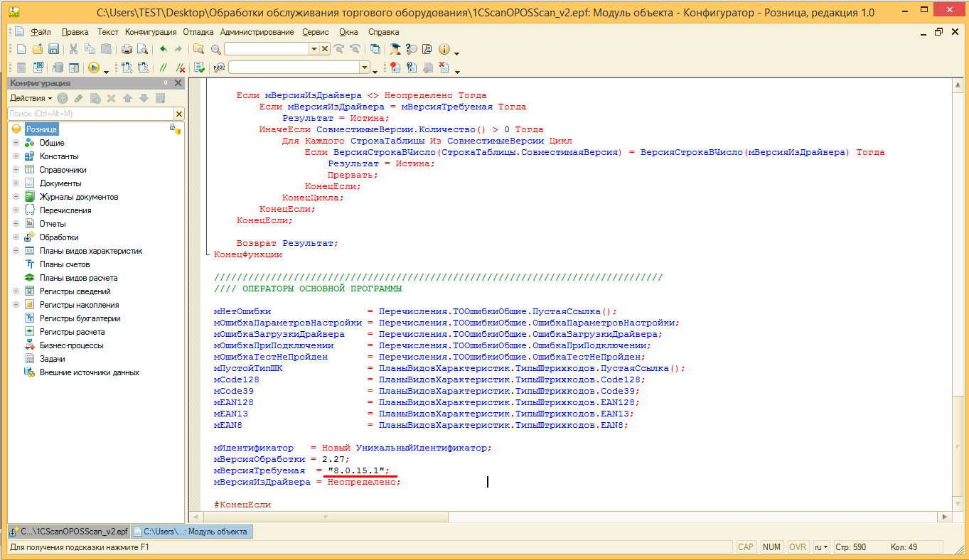Click the new document icon
This screenshot has height=560, width=969.
(x=21, y=49)
